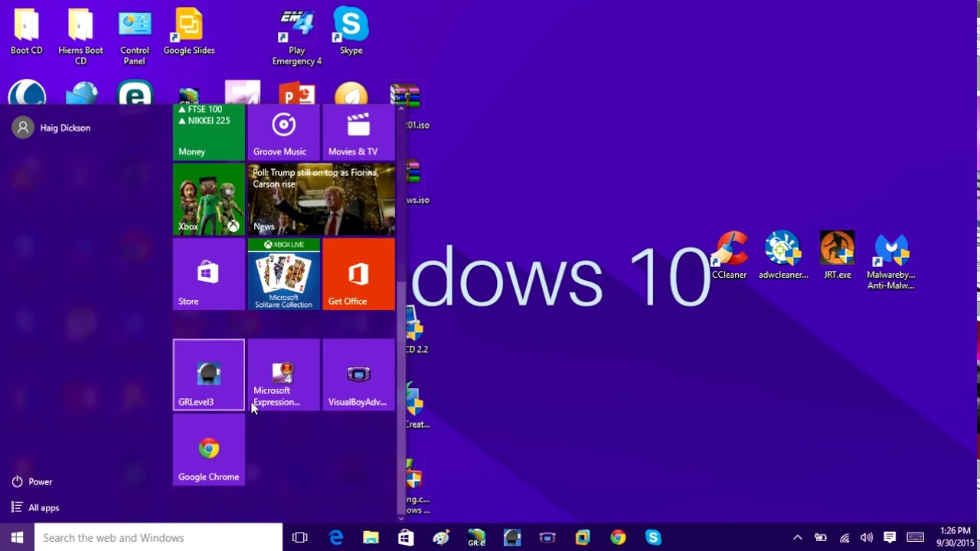Check battery status in system tray
This screenshot has width=980, height=551.
pos(821,537)
